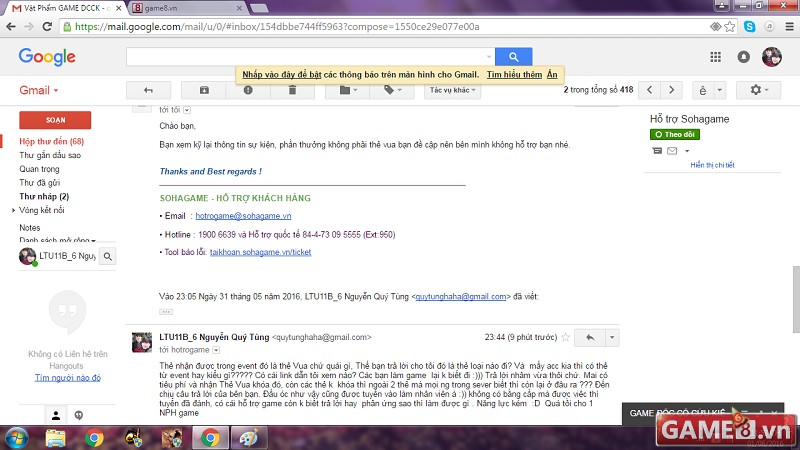The width and height of the screenshot is (800, 450).
Task: Click the vertical page scrollbar
Action: coord(796,299)
